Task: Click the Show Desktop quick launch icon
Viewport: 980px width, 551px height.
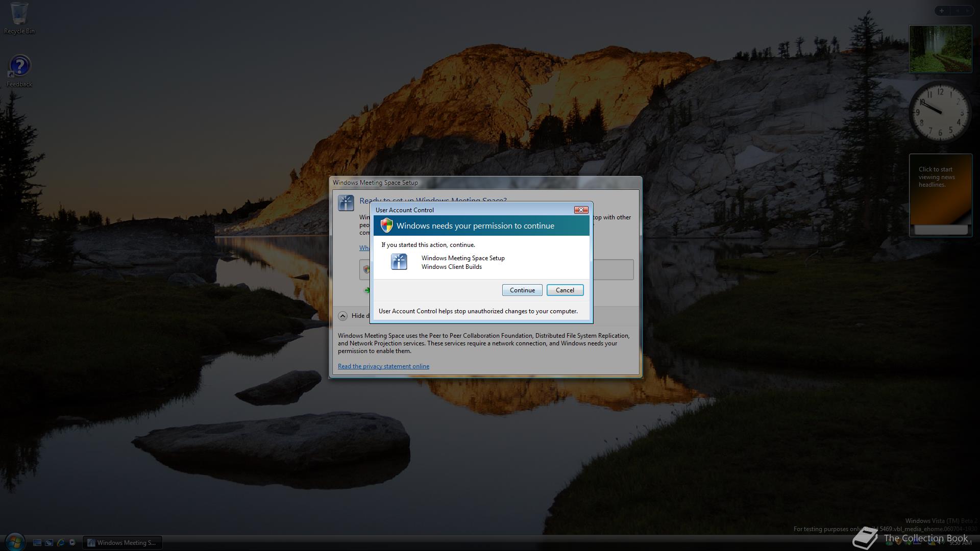Action: click(37, 543)
